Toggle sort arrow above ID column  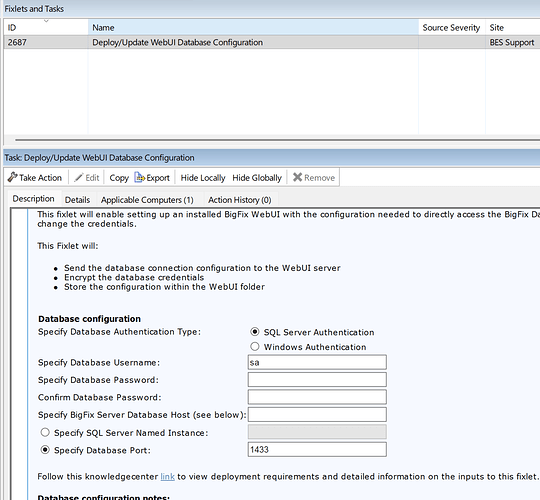pyautogui.click(x=46, y=21)
